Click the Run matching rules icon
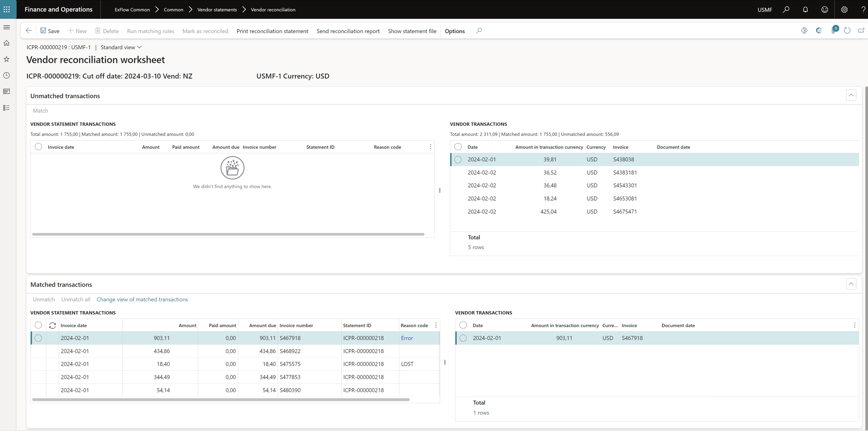The height and width of the screenshot is (431, 868). tap(151, 31)
